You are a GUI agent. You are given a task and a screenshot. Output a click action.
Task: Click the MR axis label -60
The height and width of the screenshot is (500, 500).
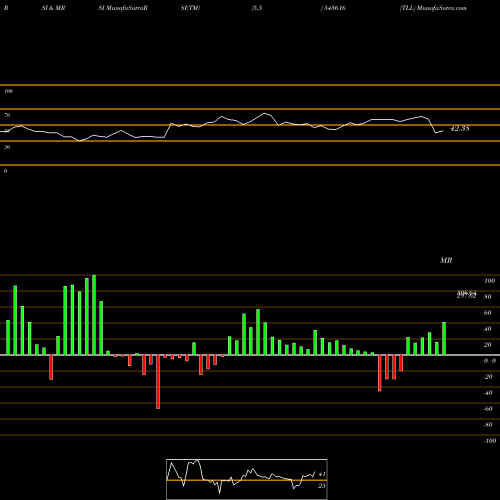tap(488, 409)
